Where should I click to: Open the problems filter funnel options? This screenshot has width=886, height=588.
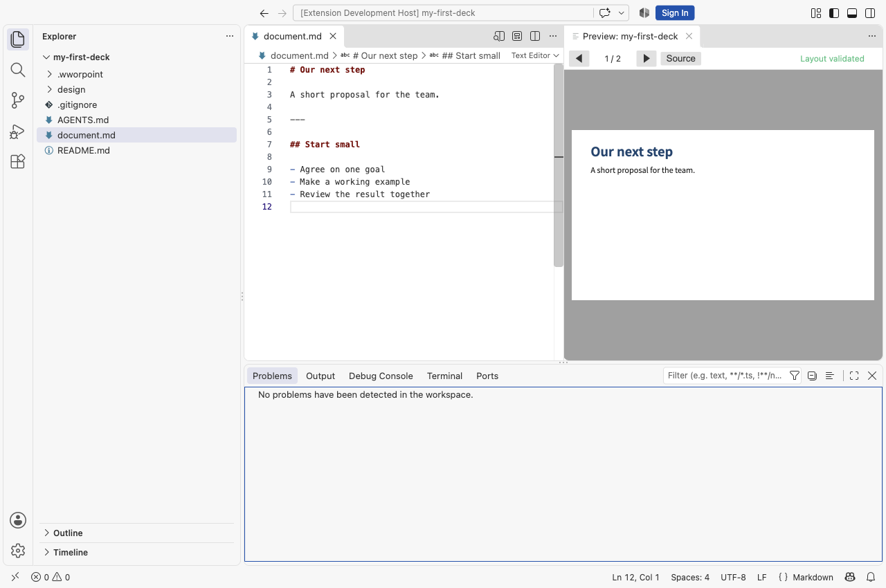[x=795, y=376]
